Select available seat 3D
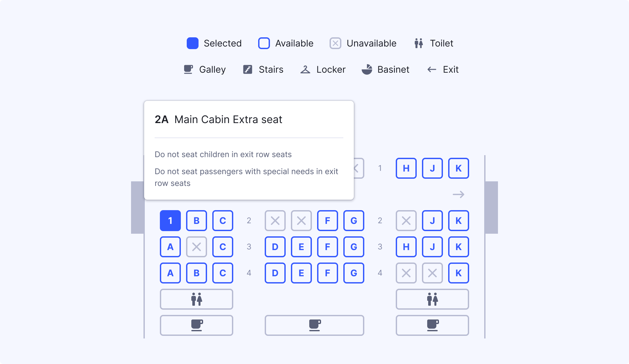Viewport: 629px width, 364px height. (275, 247)
